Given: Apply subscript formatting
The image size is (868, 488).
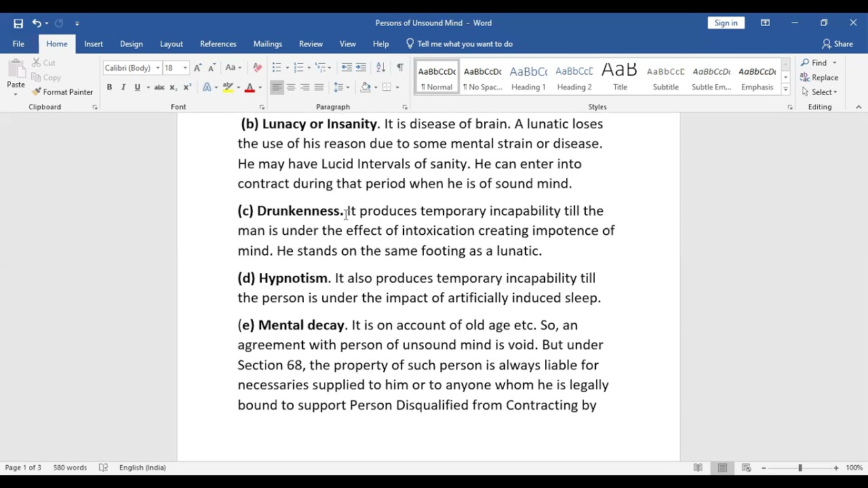Looking at the screenshot, I should pyautogui.click(x=173, y=87).
